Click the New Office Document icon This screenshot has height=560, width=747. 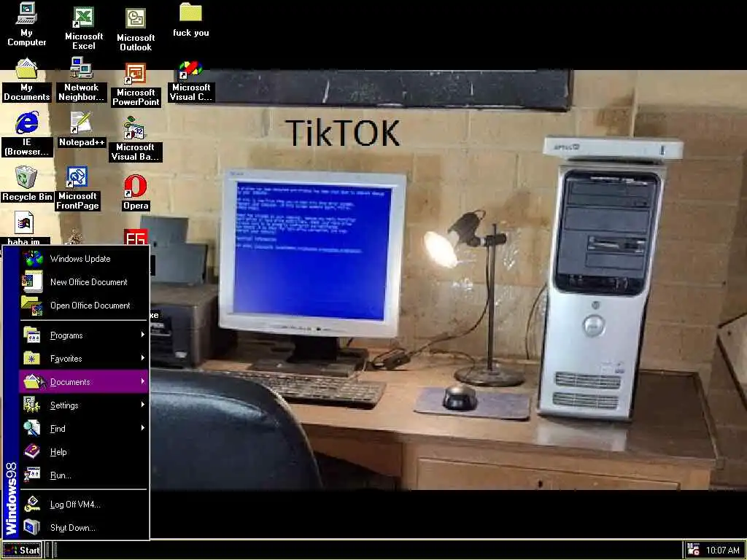32,281
